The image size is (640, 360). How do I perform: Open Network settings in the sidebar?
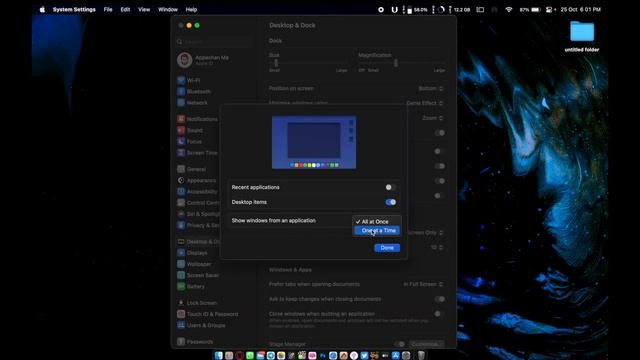192,103
